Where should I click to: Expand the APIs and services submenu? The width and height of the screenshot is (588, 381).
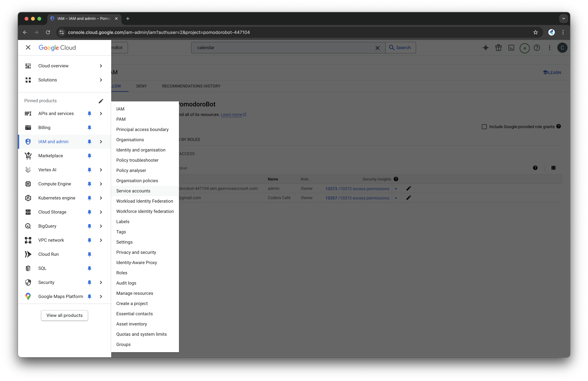[101, 113]
